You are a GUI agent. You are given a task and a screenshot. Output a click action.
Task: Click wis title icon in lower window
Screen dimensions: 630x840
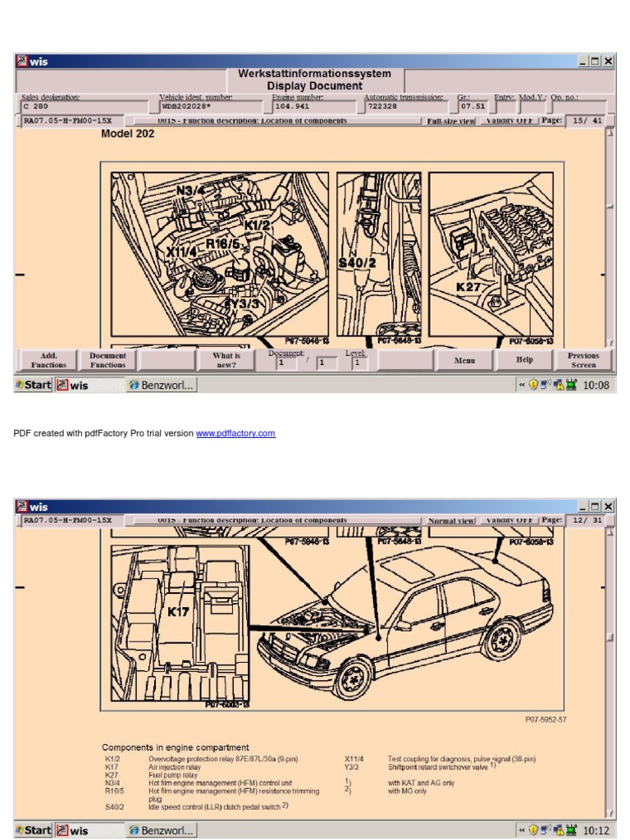(21, 506)
